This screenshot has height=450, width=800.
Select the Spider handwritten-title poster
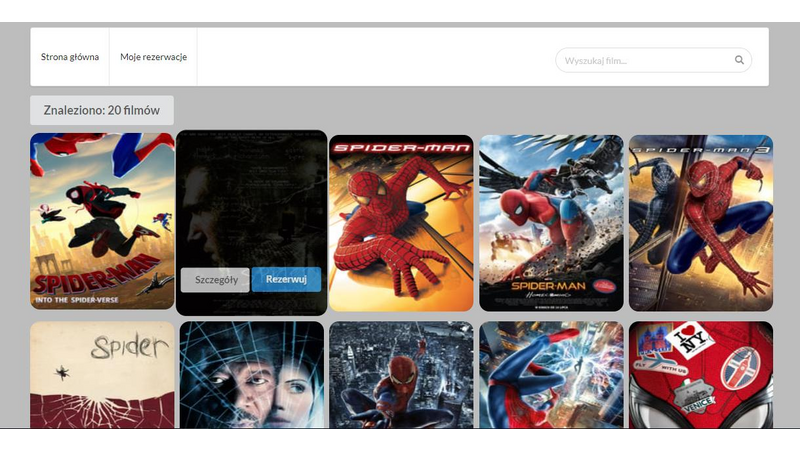[x=102, y=374]
